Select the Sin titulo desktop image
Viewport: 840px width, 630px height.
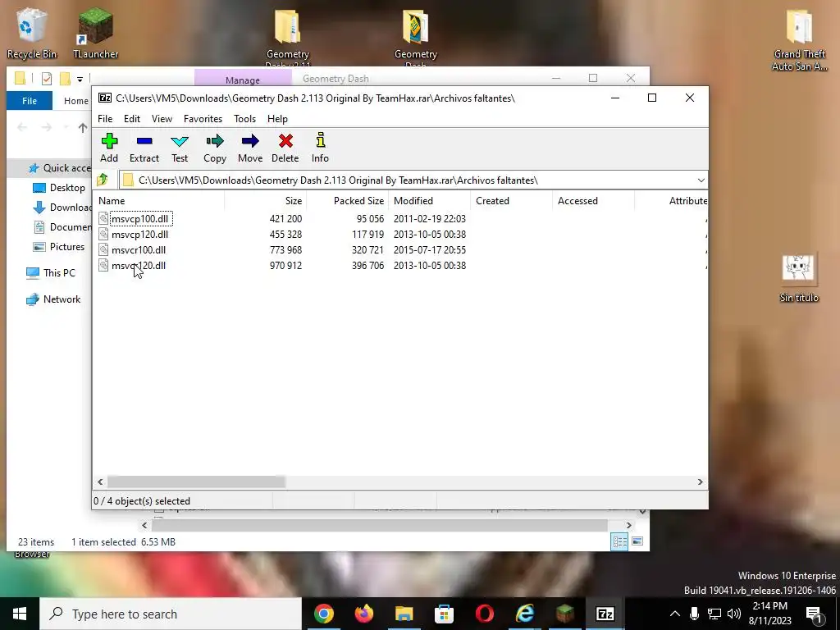[x=799, y=279]
